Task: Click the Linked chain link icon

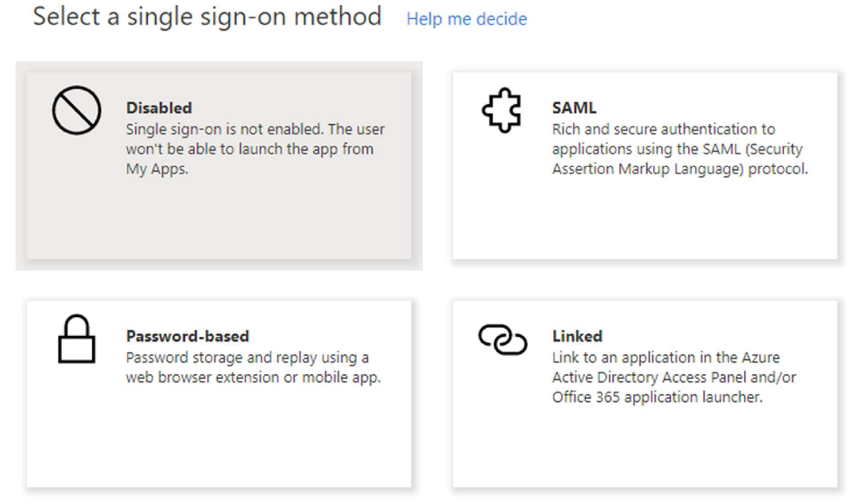Action: [x=502, y=339]
